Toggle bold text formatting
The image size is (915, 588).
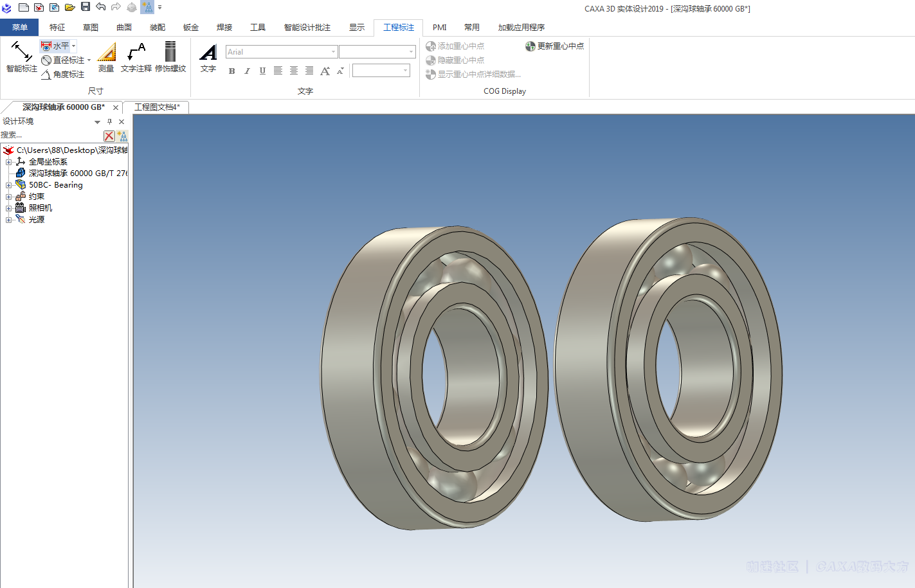(x=231, y=71)
